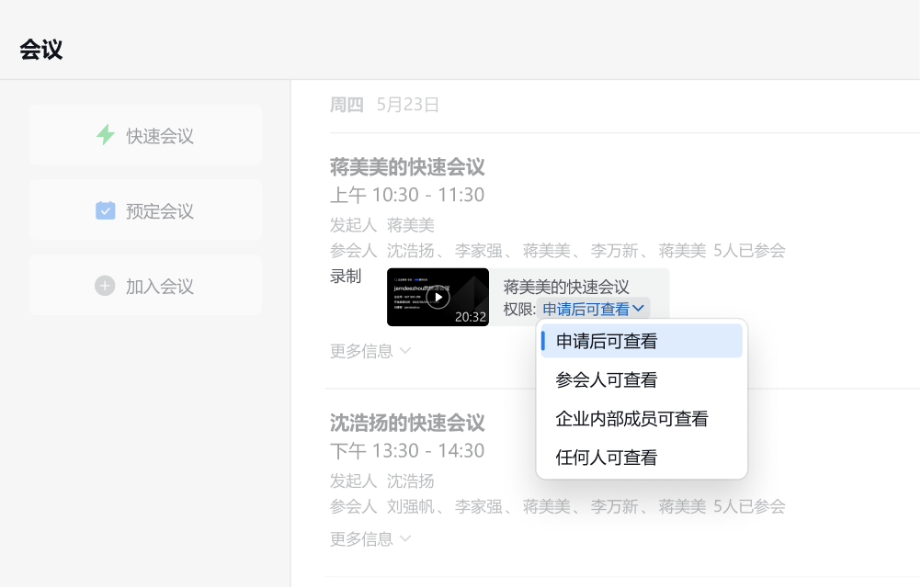The width and height of the screenshot is (921, 588).
Task: Play the 蒋美美的快速会议 recording
Action: [438, 297]
